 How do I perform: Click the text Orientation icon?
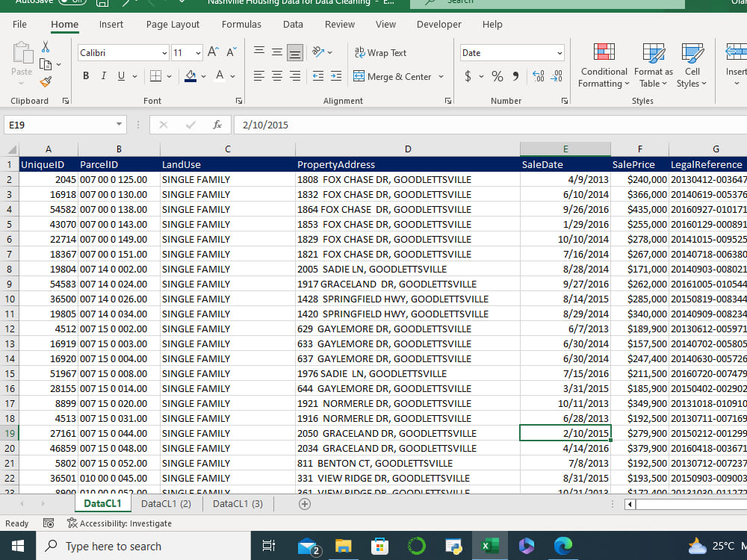click(318, 52)
